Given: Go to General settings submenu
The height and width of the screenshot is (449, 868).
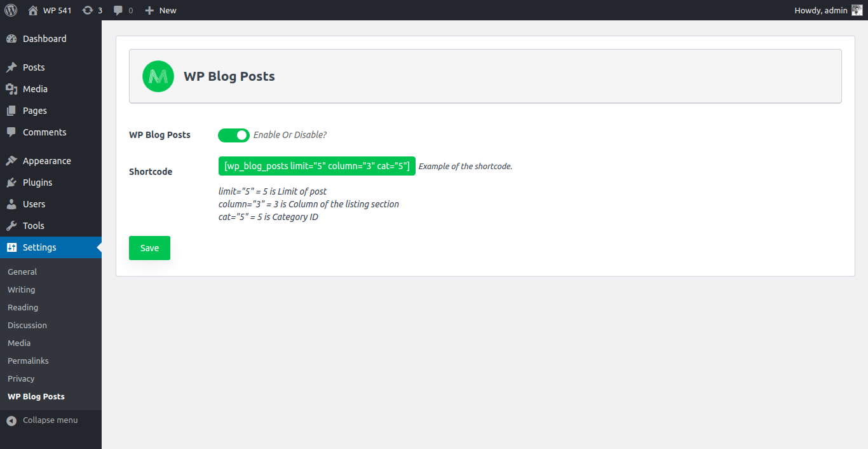Looking at the screenshot, I should (x=22, y=272).
